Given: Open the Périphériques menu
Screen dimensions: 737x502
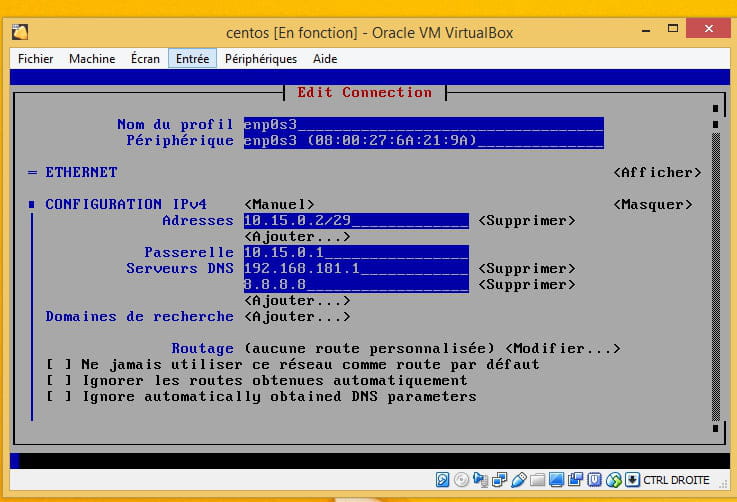Looking at the screenshot, I should 260,59.
